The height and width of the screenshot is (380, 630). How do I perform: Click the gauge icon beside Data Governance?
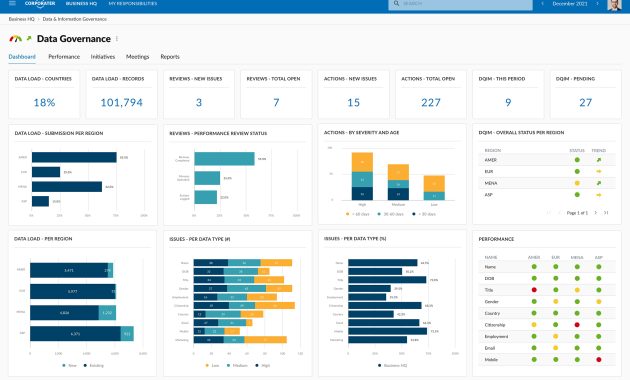click(16, 39)
